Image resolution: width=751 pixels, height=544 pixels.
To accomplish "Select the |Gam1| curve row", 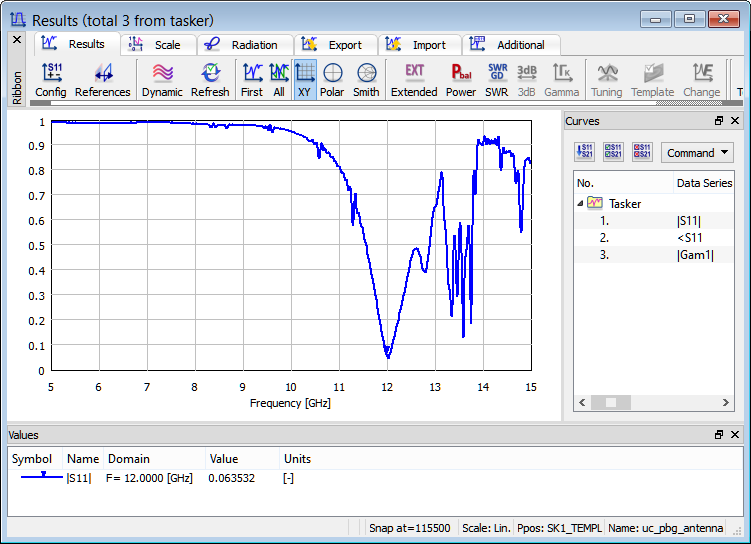I will [694, 255].
